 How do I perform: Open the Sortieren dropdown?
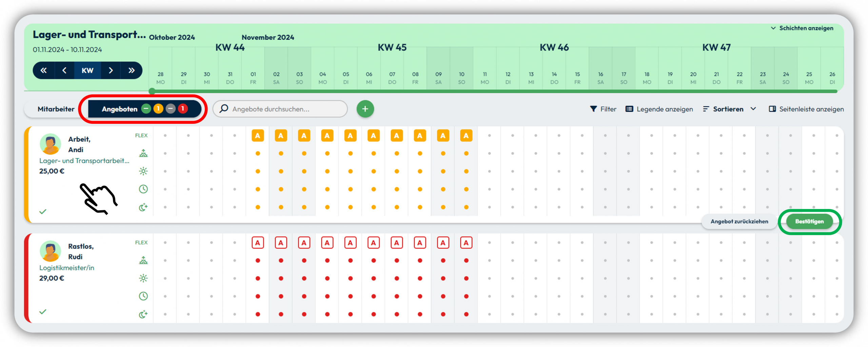tap(729, 109)
